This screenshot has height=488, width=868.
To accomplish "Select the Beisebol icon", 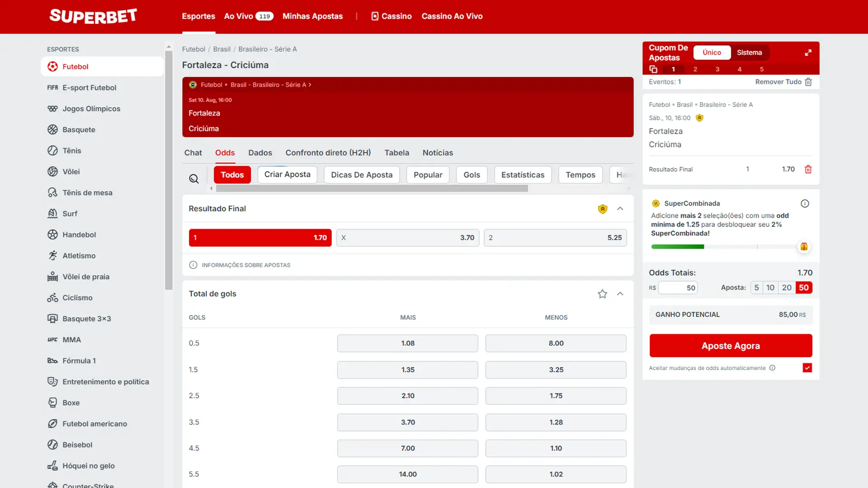I will point(53,445).
